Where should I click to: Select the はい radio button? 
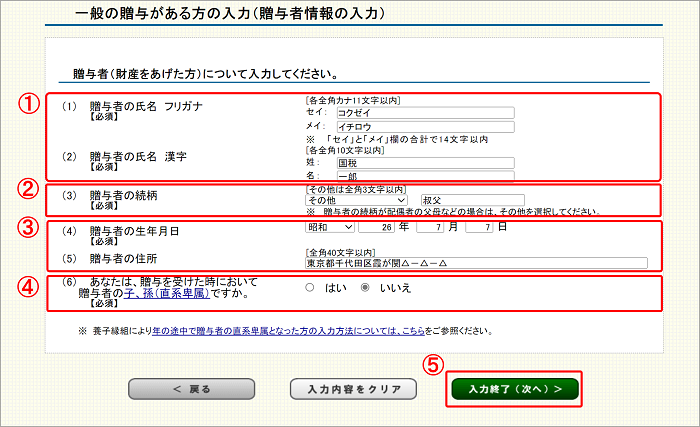[312, 287]
